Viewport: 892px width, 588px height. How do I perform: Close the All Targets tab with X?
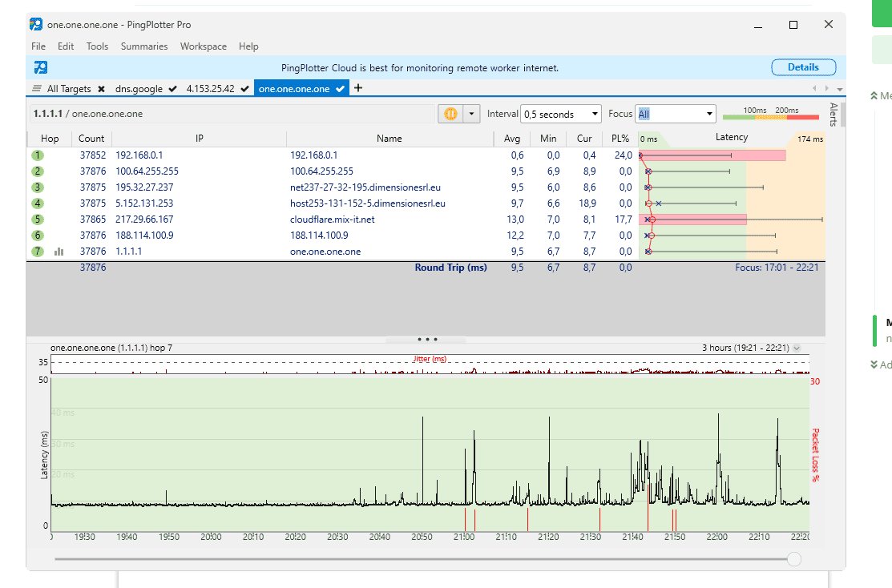[101, 89]
